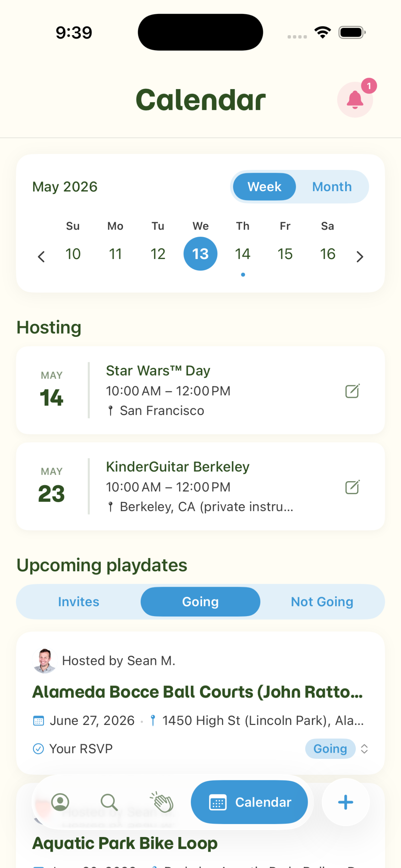
Task: Select the Invites tab
Action: [x=78, y=602]
